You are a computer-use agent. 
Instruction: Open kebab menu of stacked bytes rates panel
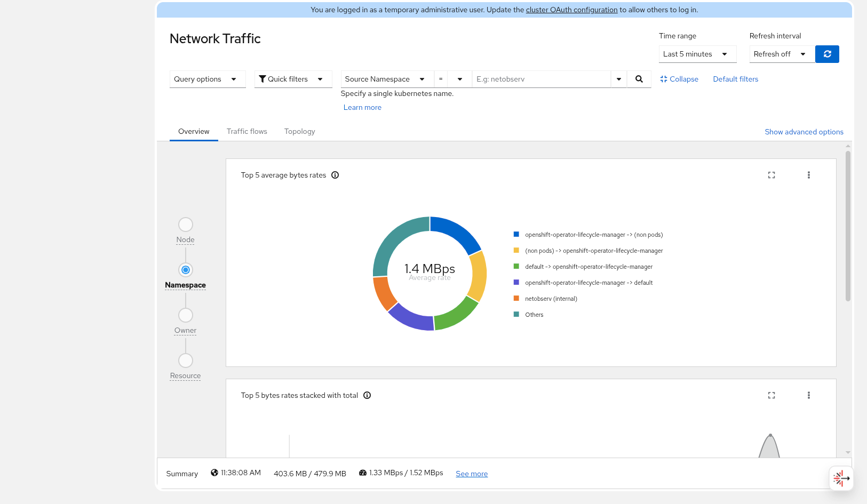pyautogui.click(x=808, y=395)
